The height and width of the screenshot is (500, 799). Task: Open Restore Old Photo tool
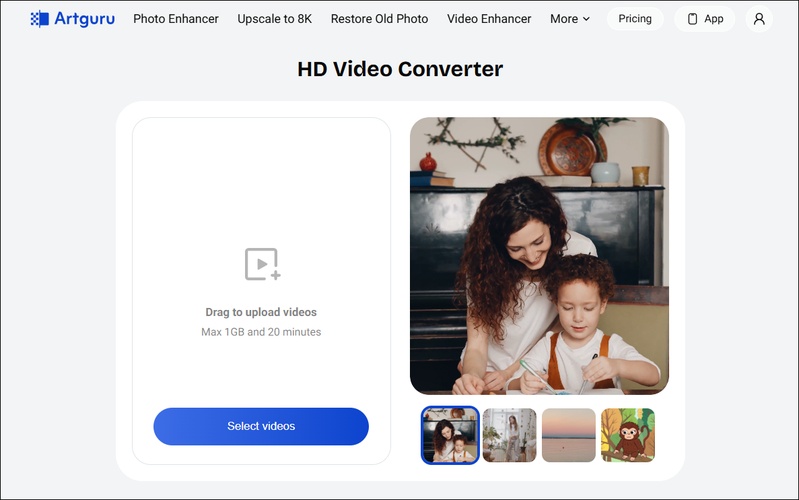[x=379, y=19]
